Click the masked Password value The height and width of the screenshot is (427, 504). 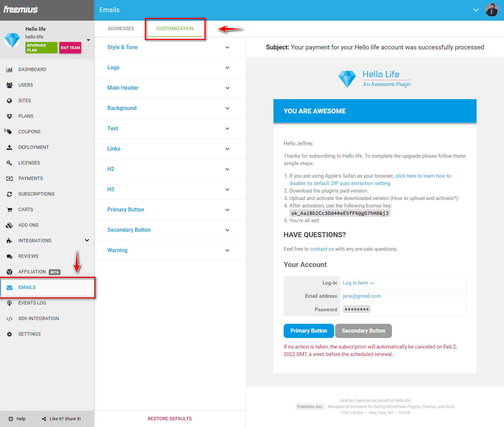click(x=357, y=309)
